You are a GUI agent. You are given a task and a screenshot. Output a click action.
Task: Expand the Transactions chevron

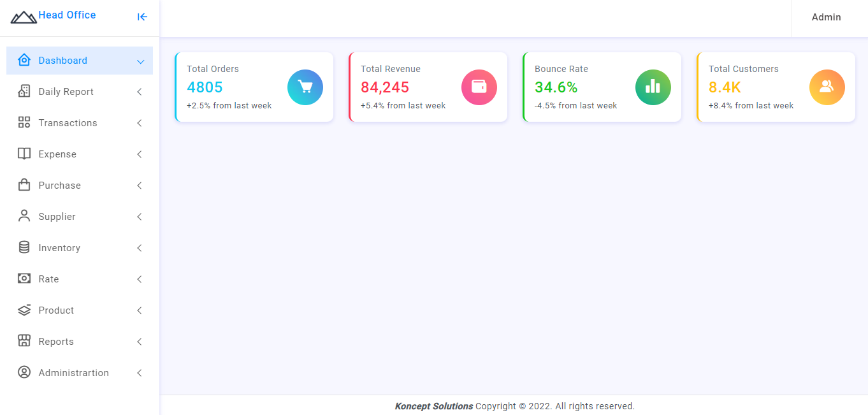(140, 123)
